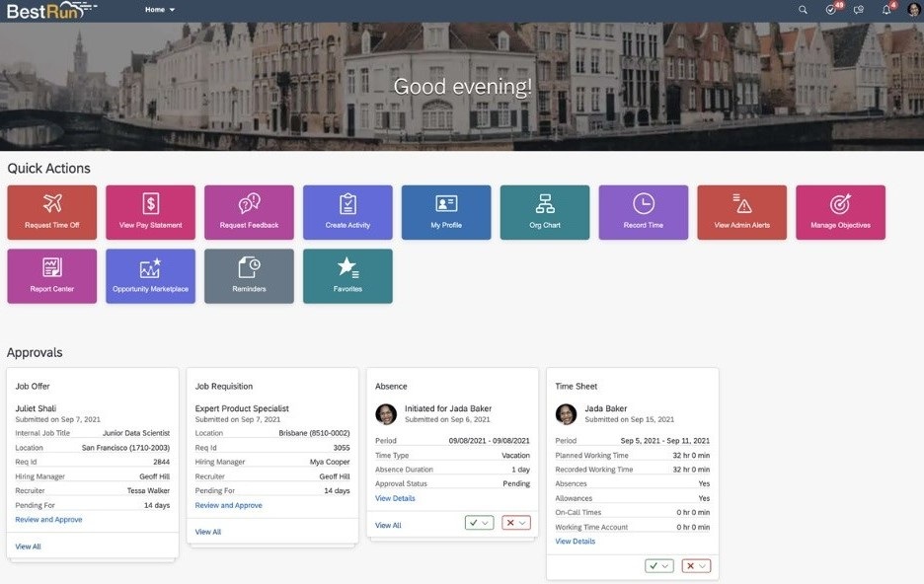
Task: Click the Pending approval status value
Action: click(516, 483)
